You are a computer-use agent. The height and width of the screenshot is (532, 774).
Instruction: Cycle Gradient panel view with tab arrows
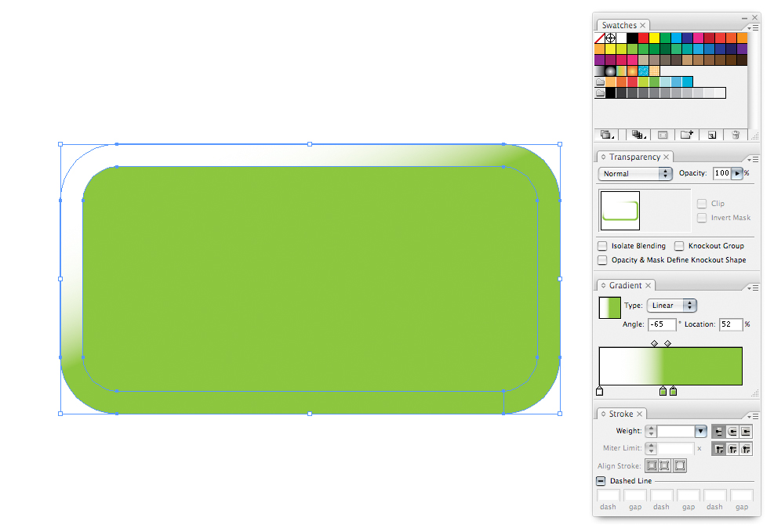pos(603,285)
